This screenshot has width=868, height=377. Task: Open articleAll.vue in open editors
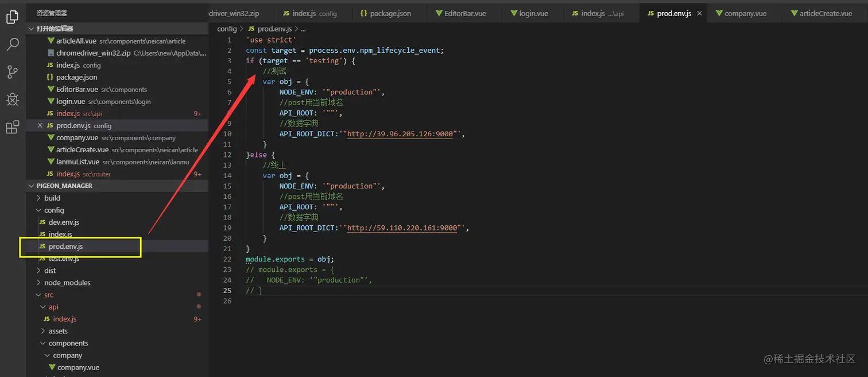(117, 41)
